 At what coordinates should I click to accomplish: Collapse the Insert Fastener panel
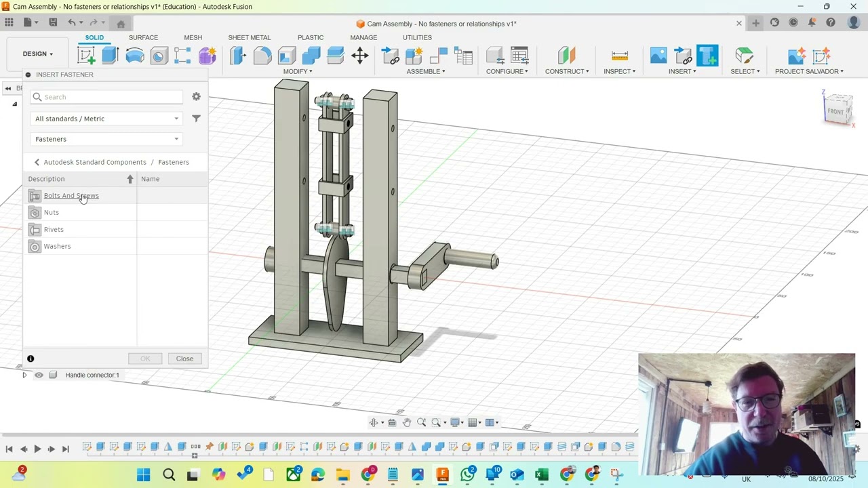coord(28,75)
